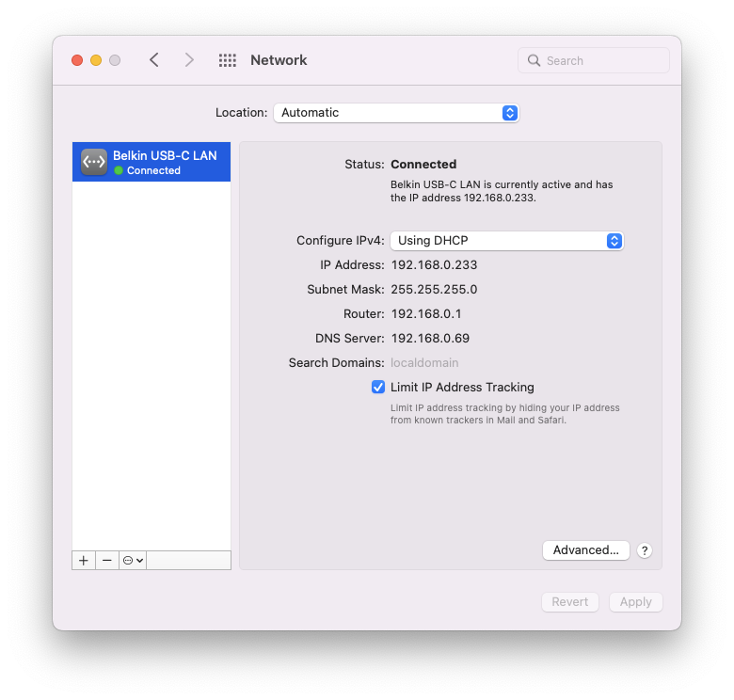This screenshot has width=734, height=700.
Task: Click the Status Connected text
Action: (x=423, y=165)
